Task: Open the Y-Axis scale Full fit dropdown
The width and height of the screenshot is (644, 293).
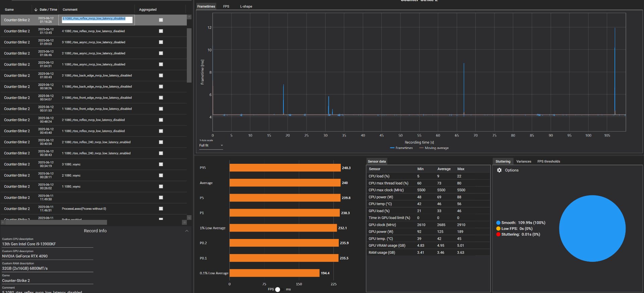Action: [x=211, y=145]
